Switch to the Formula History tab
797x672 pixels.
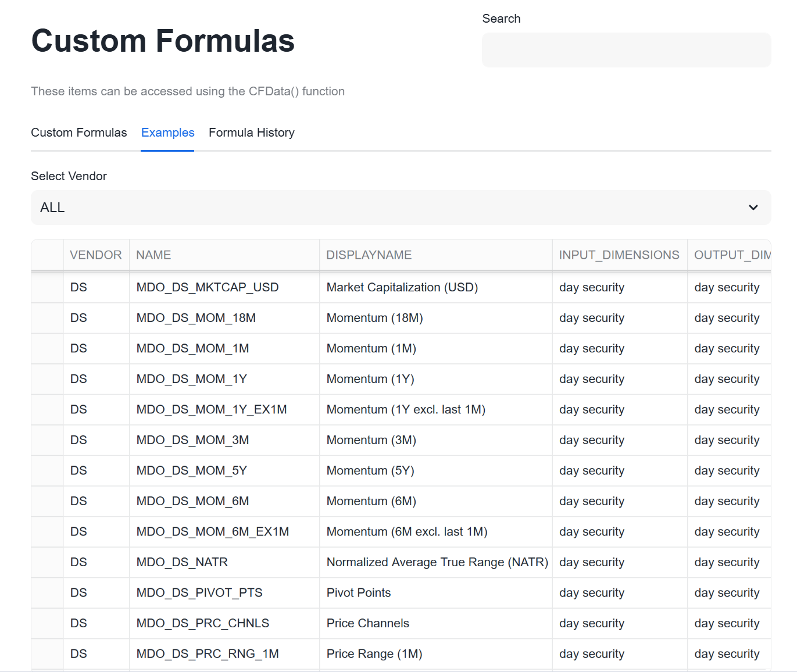tap(251, 133)
